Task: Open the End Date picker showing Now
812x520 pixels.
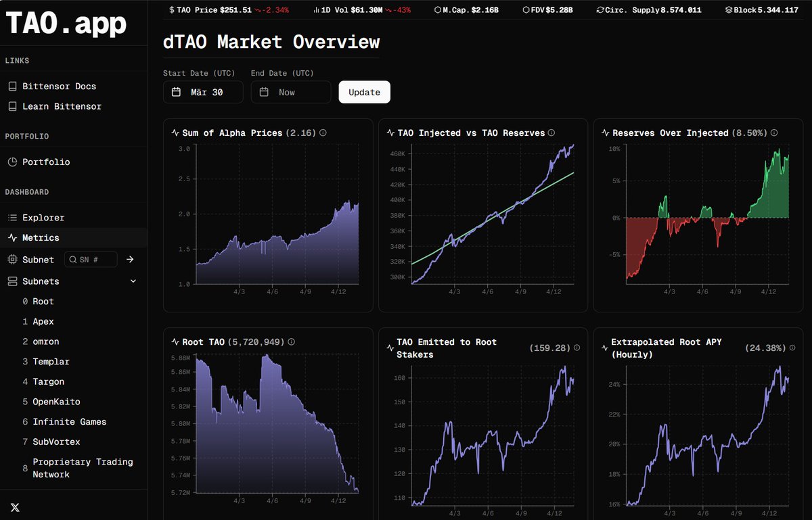Action: (291, 92)
